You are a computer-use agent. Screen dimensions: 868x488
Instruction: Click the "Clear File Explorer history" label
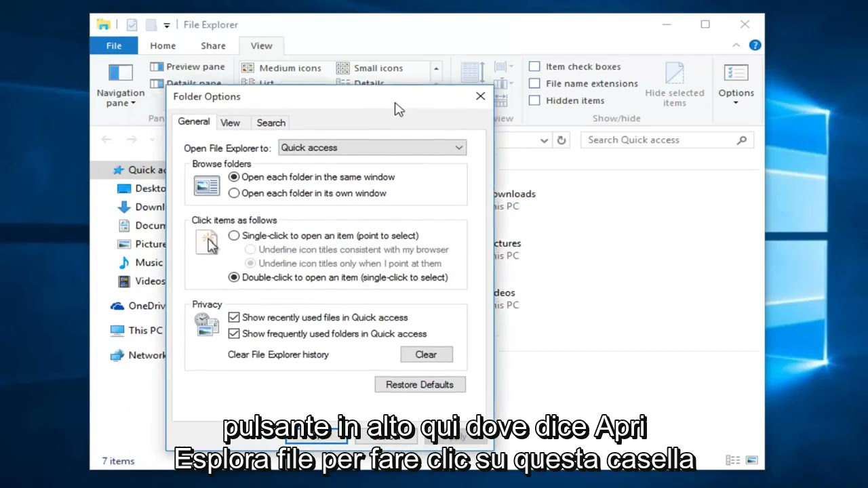point(278,354)
